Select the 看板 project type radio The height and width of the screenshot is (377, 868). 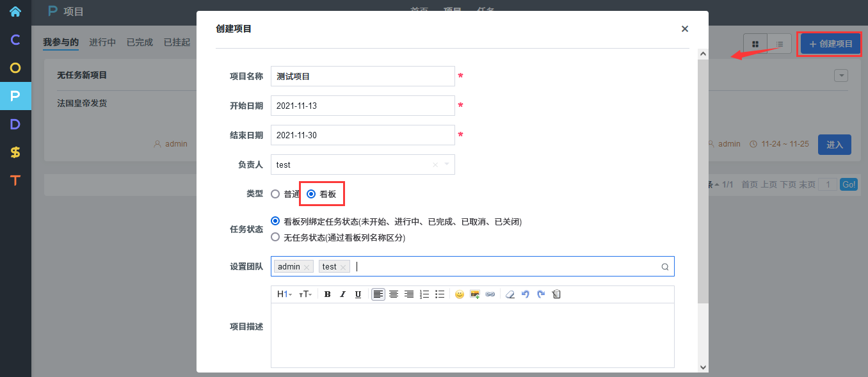click(312, 194)
